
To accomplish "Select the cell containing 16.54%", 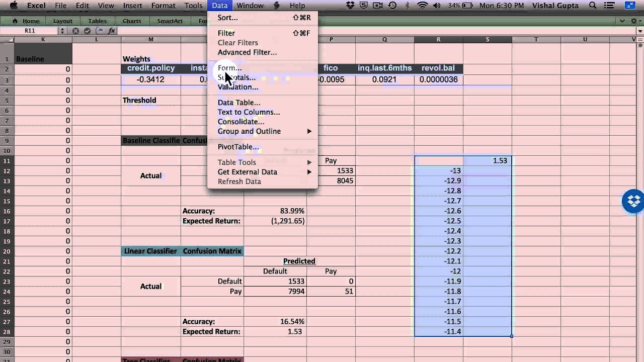I will [275, 321].
